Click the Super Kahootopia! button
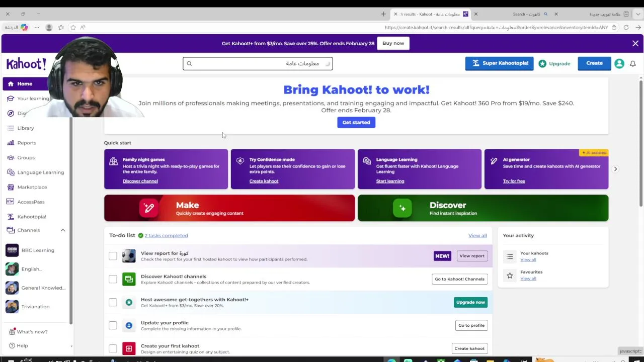644x362 pixels. click(x=499, y=63)
